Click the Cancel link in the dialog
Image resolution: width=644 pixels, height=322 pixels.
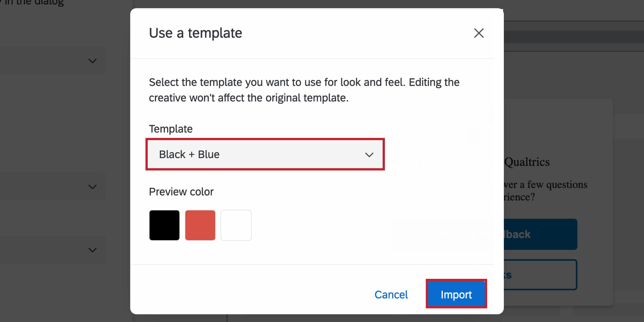tap(391, 294)
